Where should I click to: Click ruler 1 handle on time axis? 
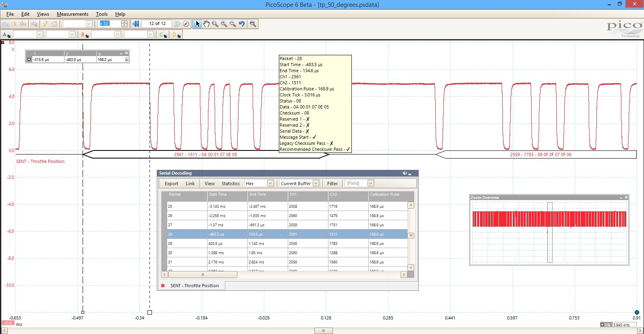click(150, 312)
